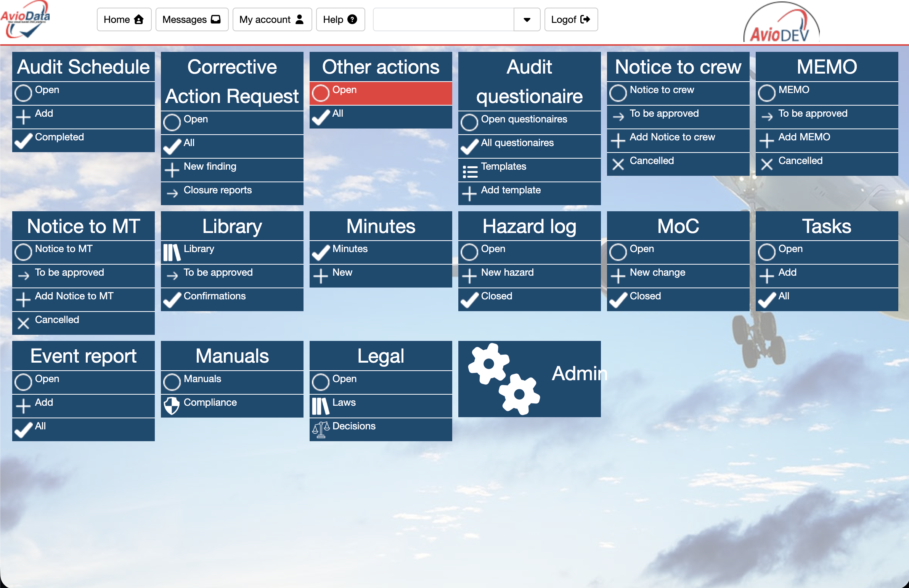The height and width of the screenshot is (588, 909).
Task: Open the Messages menu
Action: click(x=192, y=19)
